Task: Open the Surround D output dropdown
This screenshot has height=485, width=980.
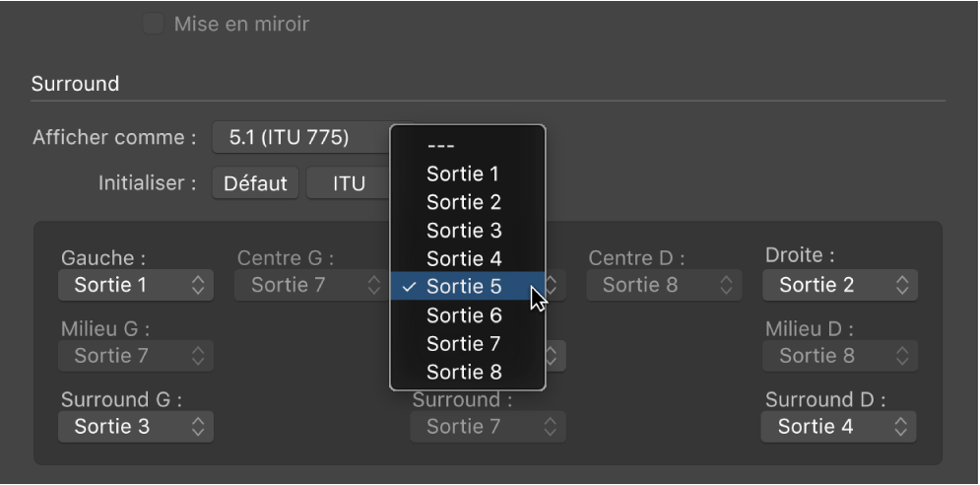Action: coord(838,427)
